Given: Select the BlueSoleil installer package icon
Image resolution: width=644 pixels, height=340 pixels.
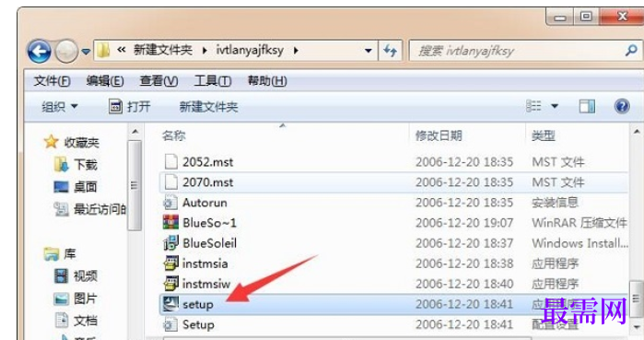Looking at the screenshot, I should click(x=170, y=242).
